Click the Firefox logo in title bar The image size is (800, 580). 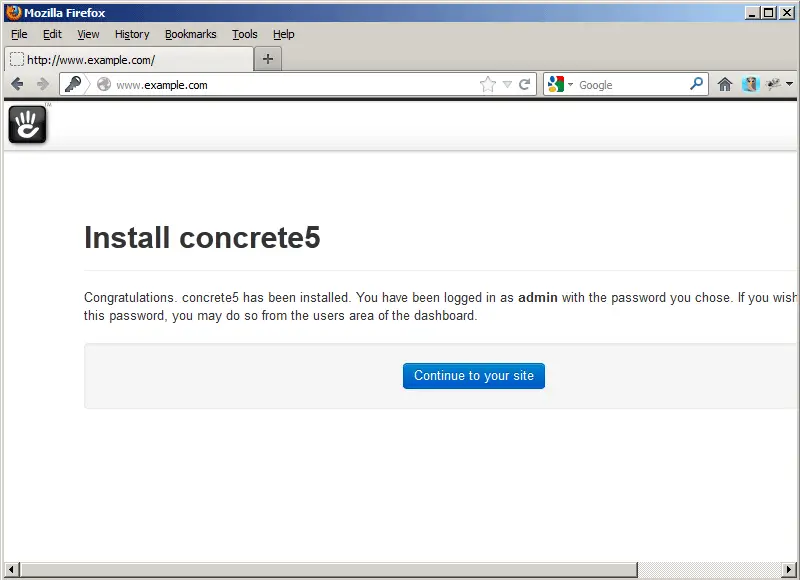(x=14, y=13)
